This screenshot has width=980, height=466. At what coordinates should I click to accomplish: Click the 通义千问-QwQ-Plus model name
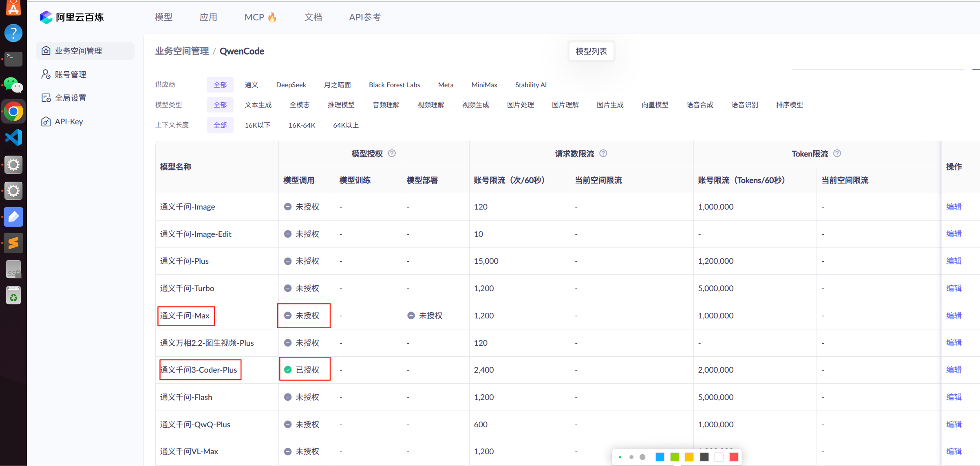tap(195, 424)
